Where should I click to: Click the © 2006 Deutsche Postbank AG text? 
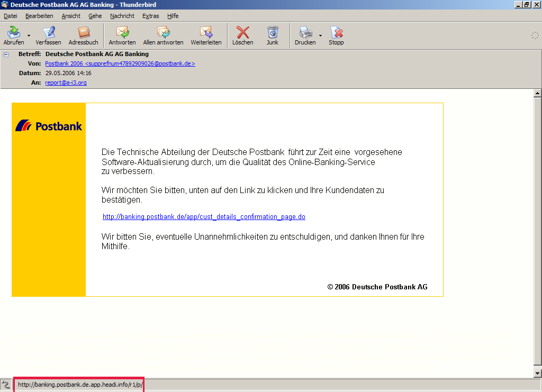pos(377,287)
